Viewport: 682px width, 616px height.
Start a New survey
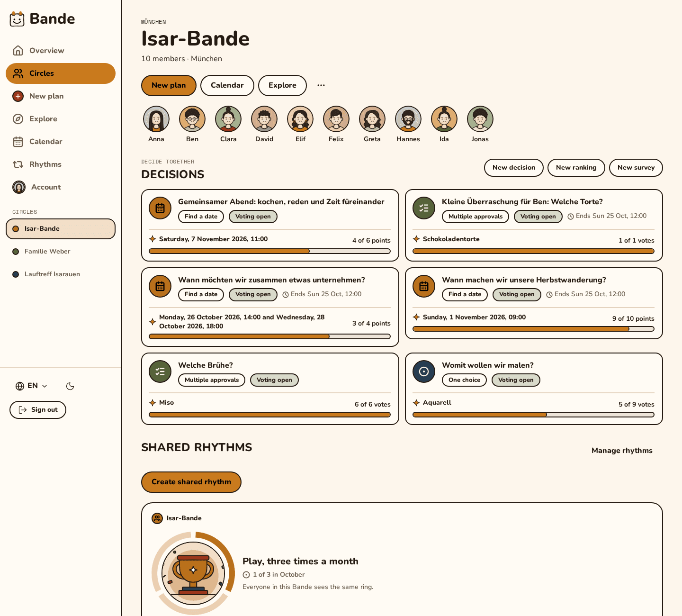point(636,168)
